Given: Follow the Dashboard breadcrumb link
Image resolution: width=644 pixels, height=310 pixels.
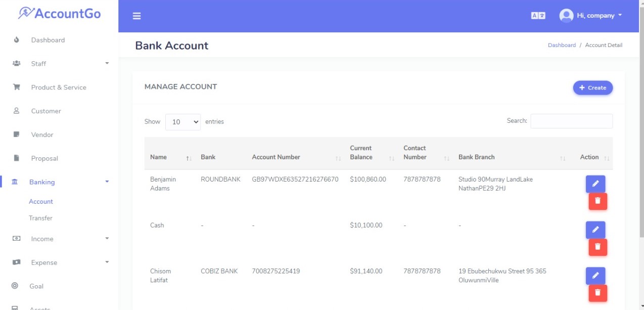Looking at the screenshot, I should [562, 45].
